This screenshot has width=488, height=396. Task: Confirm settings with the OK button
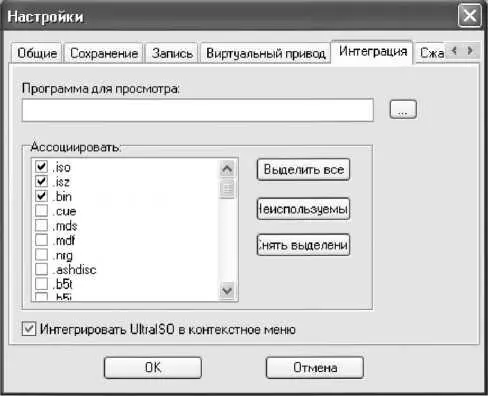pyautogui.click(x=153, y=367)
